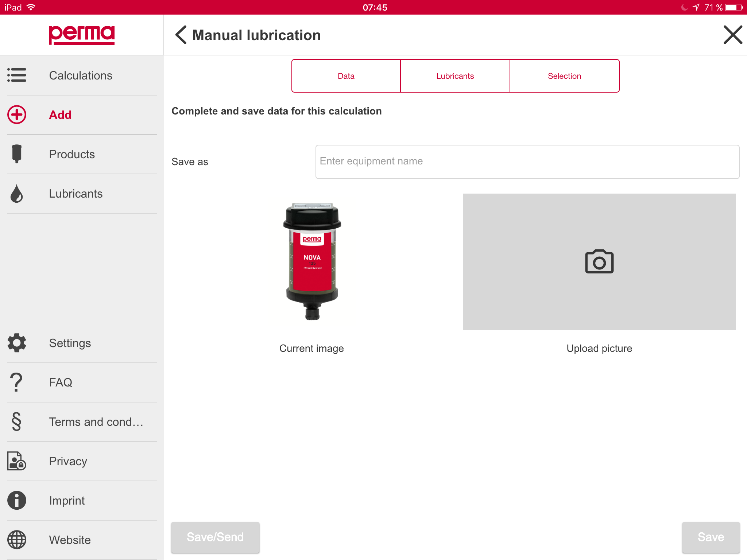747x560 pixels.
Task: Tap the NOVA 125 current image thumbnail
Action: [312, 261]
